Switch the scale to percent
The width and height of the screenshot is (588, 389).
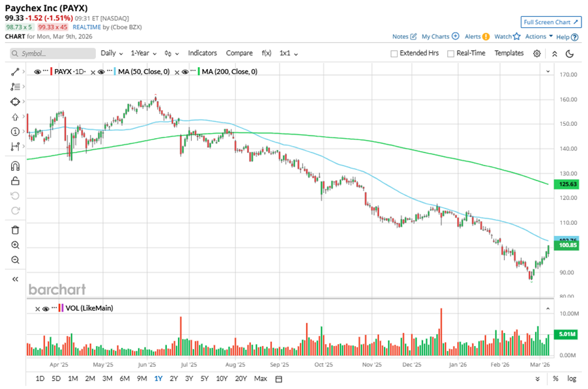tap(555, 379)
